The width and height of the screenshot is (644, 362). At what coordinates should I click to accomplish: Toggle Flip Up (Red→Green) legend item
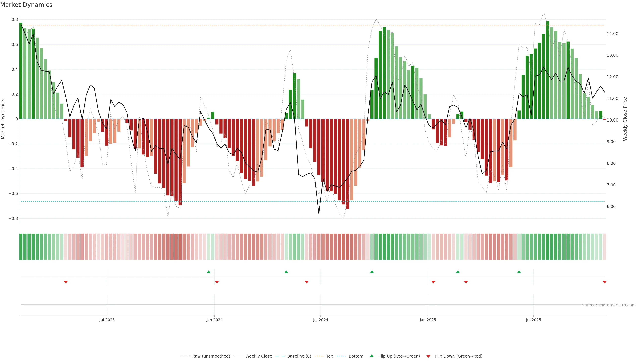point(399,356)
